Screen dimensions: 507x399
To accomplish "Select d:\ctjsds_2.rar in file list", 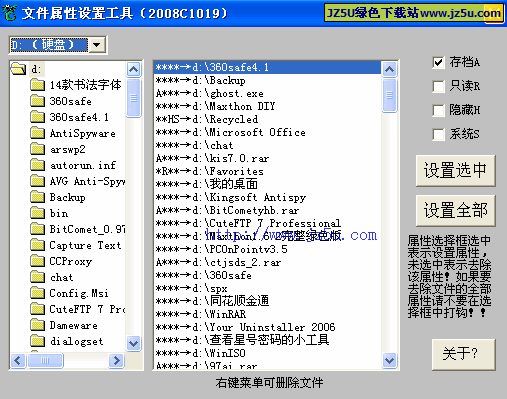I will [267, 262].
